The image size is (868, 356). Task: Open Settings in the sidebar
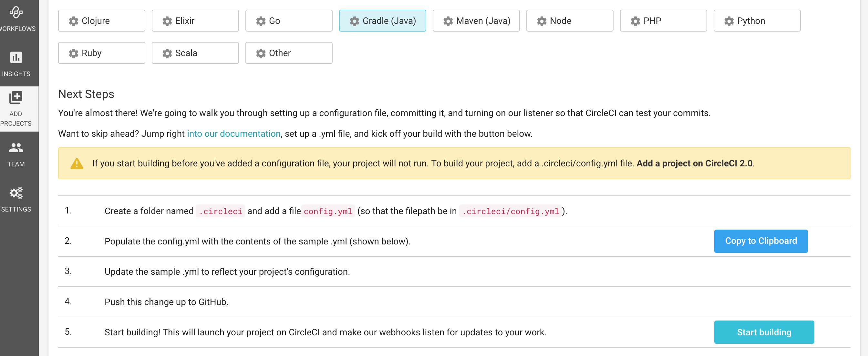[x=16, y=200]
